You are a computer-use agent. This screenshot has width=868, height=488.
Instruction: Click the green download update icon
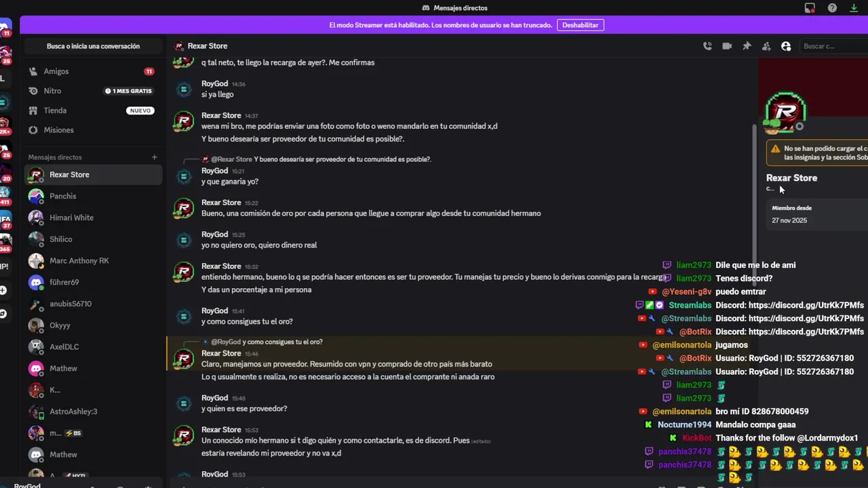coord(854,8)
